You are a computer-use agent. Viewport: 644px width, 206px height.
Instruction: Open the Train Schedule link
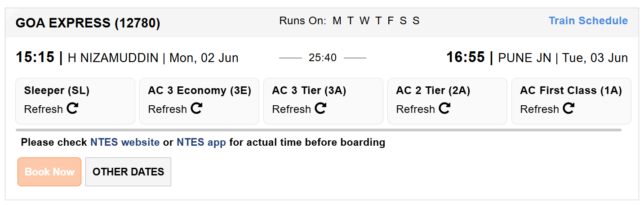(x=588, y=21)
